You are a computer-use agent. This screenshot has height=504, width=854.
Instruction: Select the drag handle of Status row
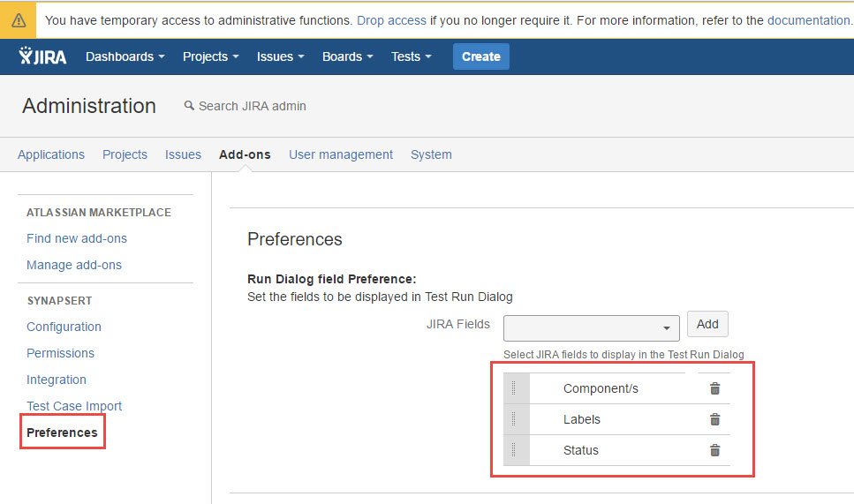(516, 450)
